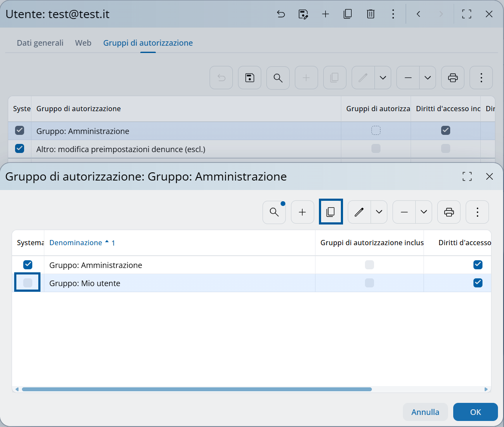Click the undo arrow in user title bar
504x427 pixels.
281,14
